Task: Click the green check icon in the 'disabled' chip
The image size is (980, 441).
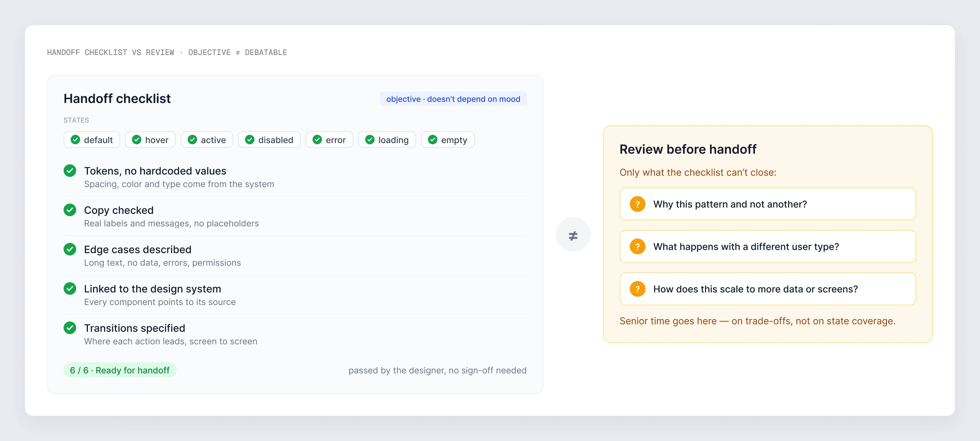Action: tap(250, 140)
